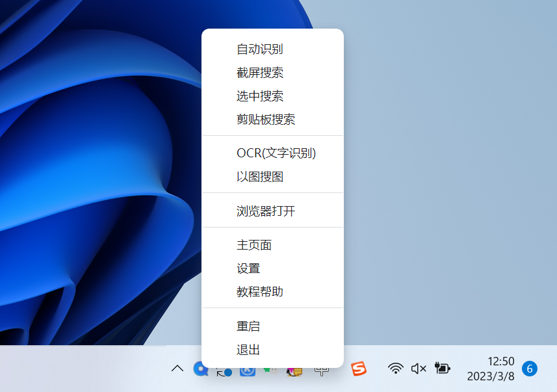Image resolution: width=557 pixels, height=392 pixels.
Task: Select 自动识别 from the tray menu
Action: pyautogui.click(x=272, y=49)
